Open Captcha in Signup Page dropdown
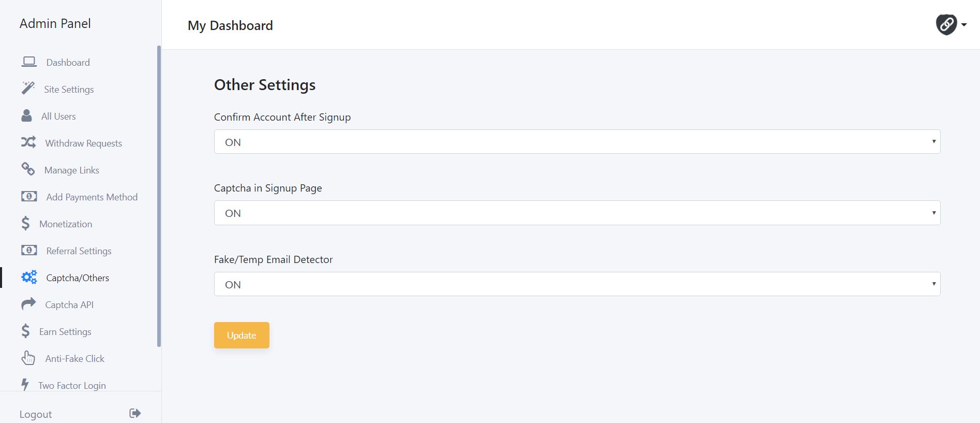 [577, 213]
